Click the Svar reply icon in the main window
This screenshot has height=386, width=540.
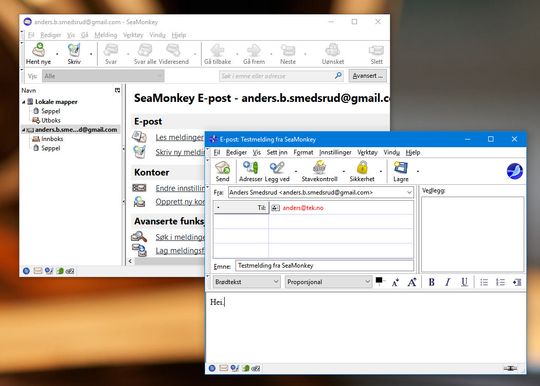111,54
